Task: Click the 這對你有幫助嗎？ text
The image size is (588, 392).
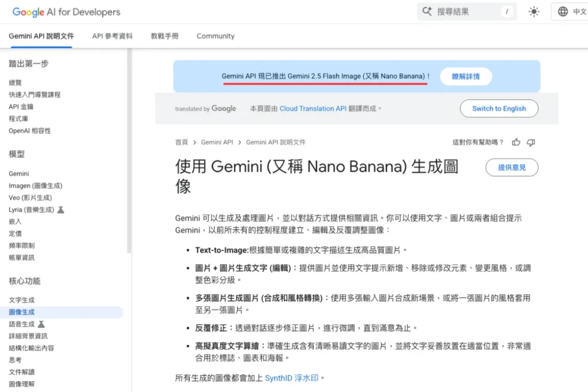Action: click(x=478, y=142)
